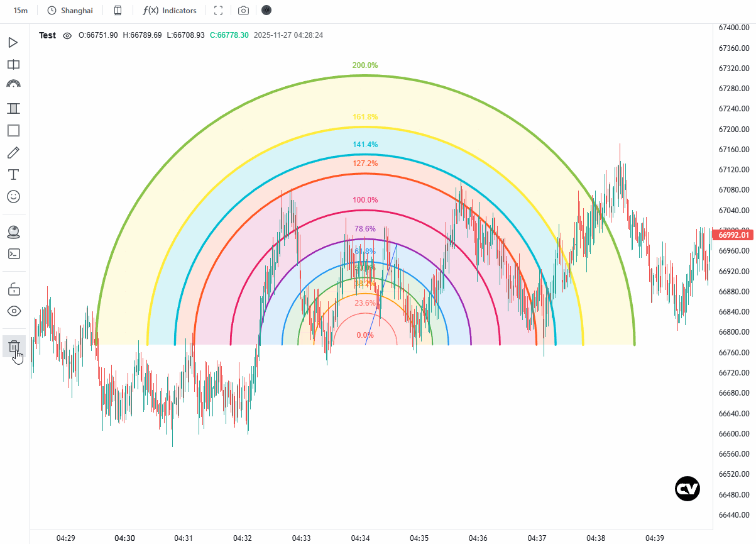The image size is (756, 544).
Task: Toggle lock on all drawings
Action: [x=13, y=289]
